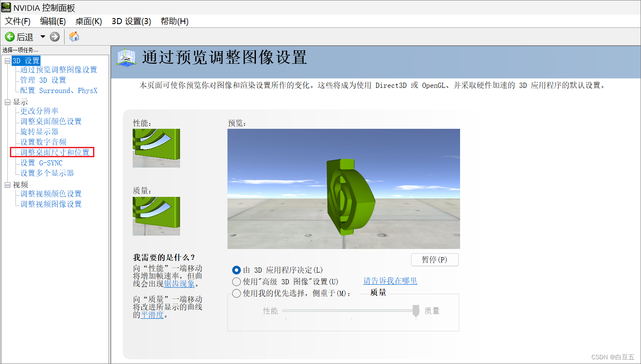Image resolution: width=641 pixels, height=364 pixels.
Task: Open 调整桌面颜色设置 task
Action: (x=51, y=121)
